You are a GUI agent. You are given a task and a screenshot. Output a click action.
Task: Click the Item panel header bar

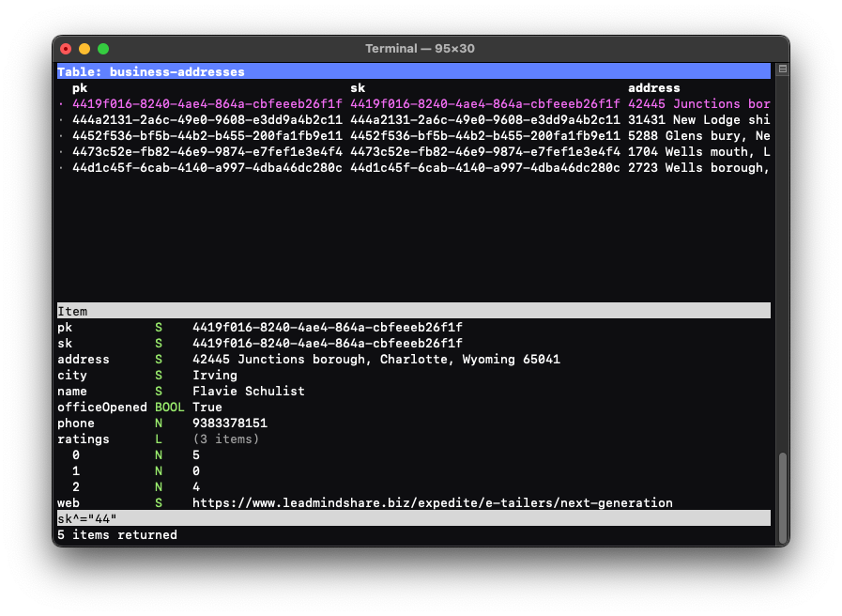point(413,311)
